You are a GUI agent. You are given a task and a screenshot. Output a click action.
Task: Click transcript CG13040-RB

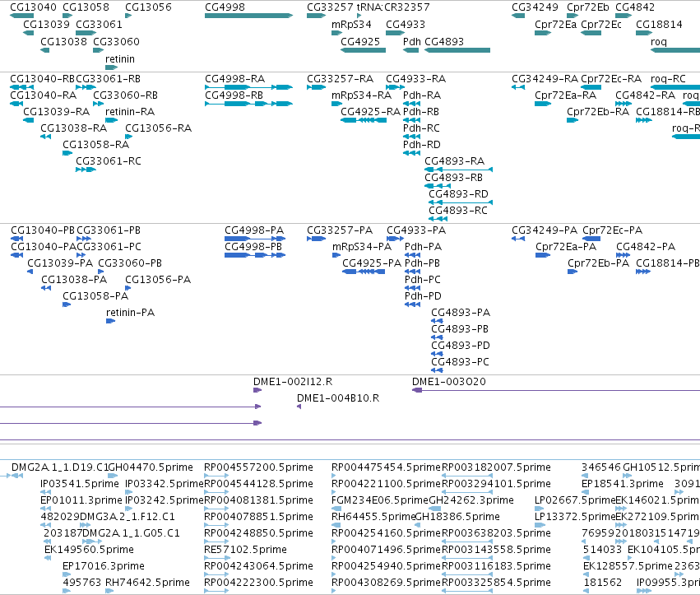[21, 87]
